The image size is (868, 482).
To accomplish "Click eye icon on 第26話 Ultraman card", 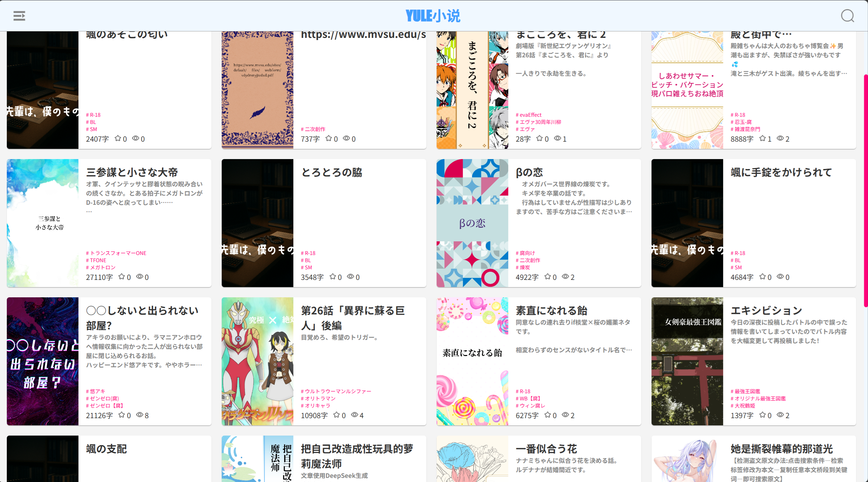I will (355, 415).
